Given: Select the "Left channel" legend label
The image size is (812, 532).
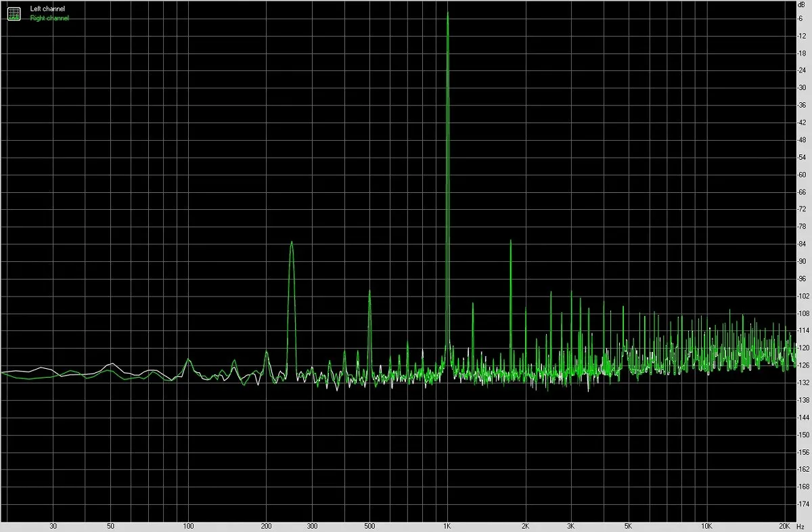Looking at the screenshot, I should [48, 9].
